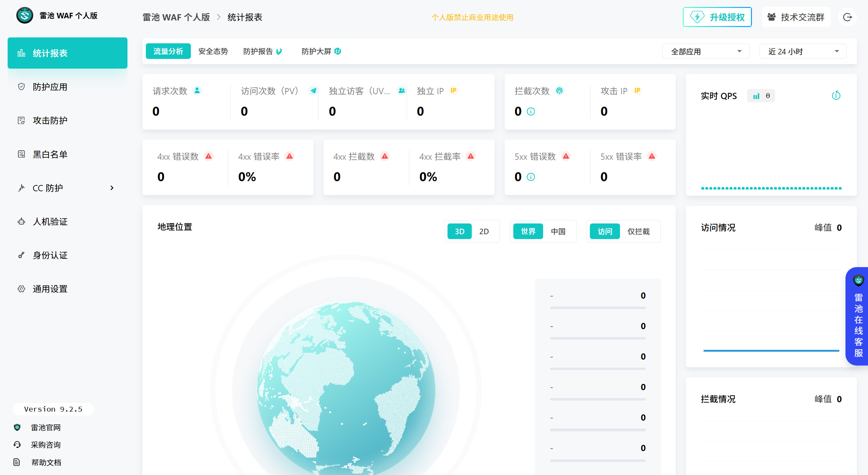Open the 防护大屏 tab
868x475 pixels.
pos(316,51)
